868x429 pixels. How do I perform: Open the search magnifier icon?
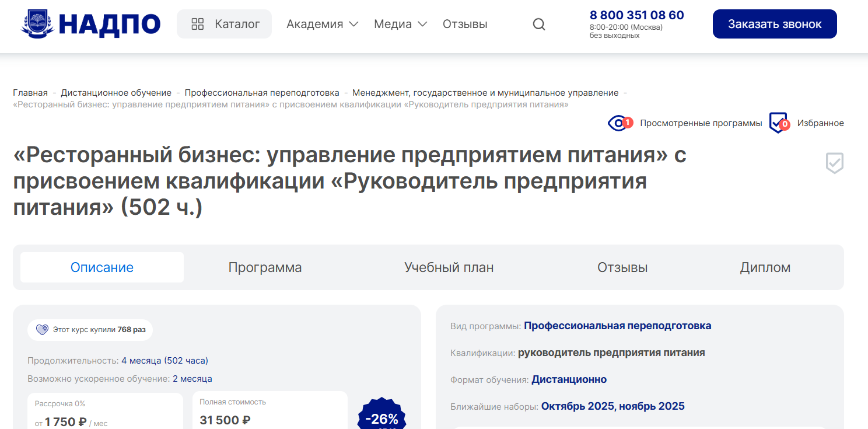539,24
